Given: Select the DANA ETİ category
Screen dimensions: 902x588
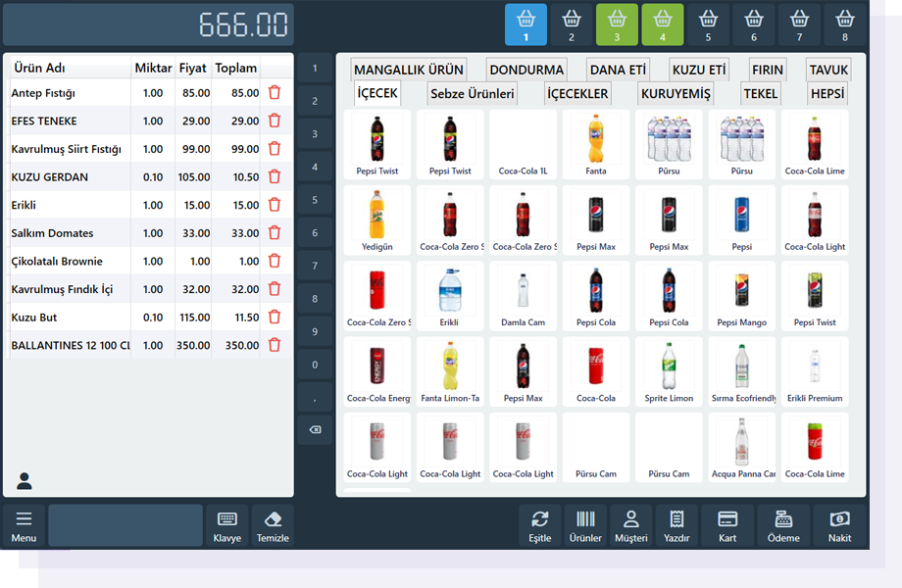Looking at the screenshot, I should tap(618, 70).
